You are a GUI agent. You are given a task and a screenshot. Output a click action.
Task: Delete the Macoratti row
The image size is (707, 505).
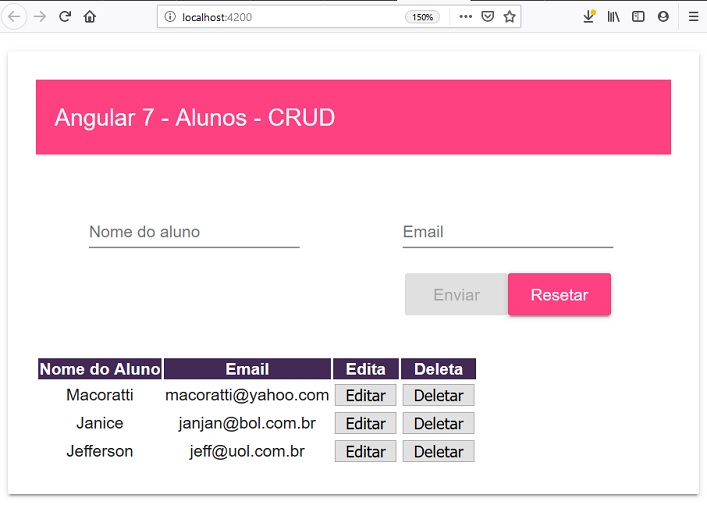(438, 395)
